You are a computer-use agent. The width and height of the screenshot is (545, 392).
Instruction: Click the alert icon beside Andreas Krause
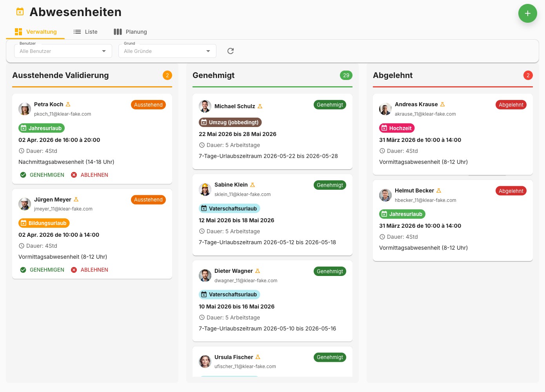442,104
